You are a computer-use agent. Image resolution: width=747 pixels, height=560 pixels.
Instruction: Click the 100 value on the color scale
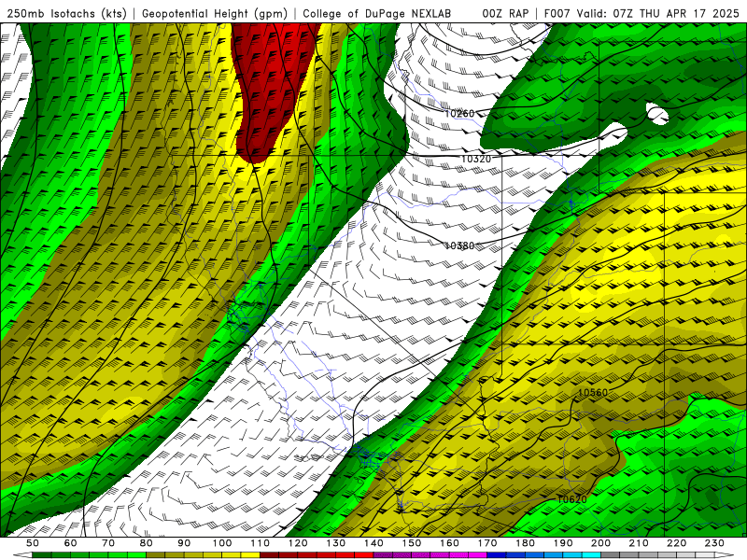click(222, 543)
